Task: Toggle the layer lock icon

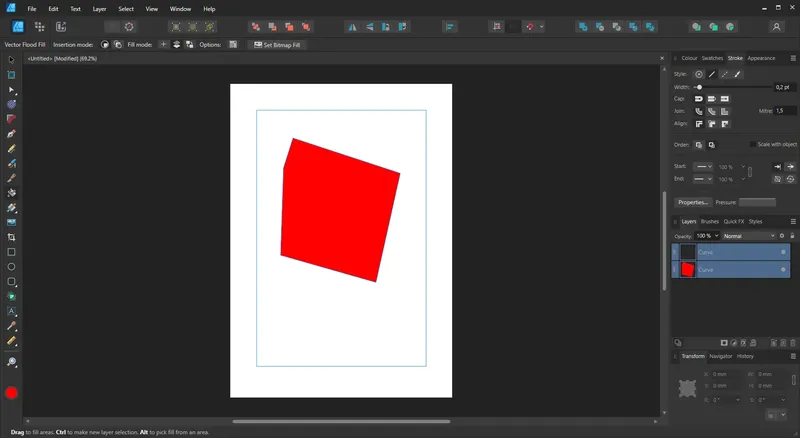Action: click(x=792, y=236)
